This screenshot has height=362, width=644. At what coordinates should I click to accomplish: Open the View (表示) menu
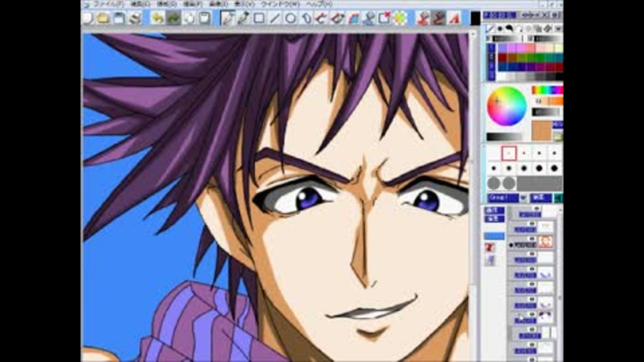244,4
